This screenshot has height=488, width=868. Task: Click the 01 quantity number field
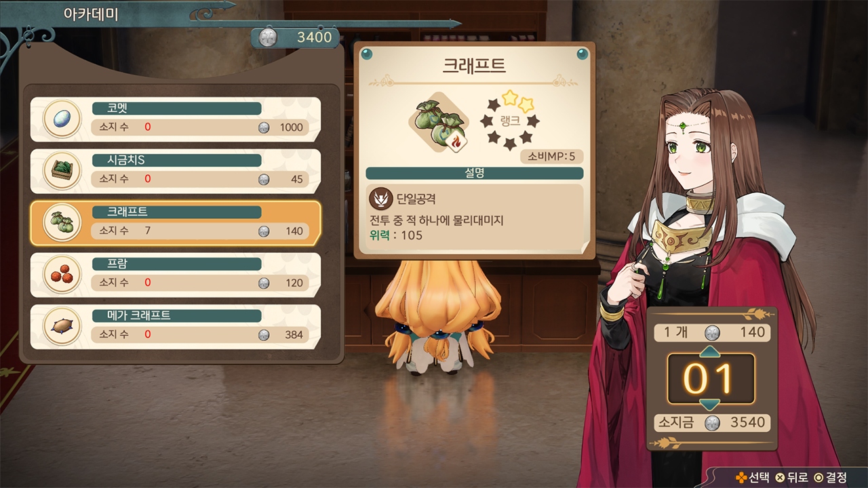coord(710,378)
